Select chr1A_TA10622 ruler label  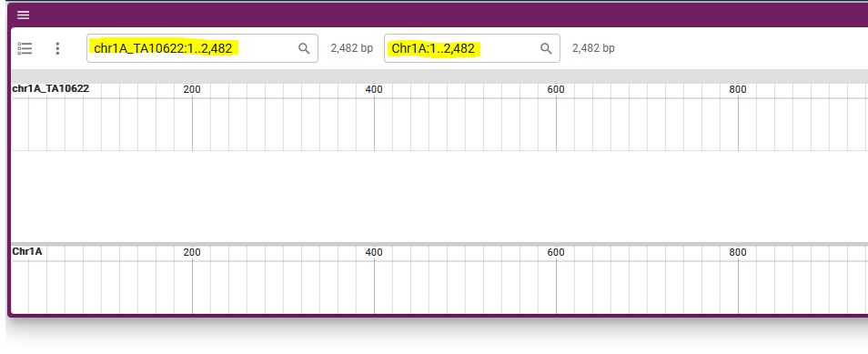tap(51, 88)
